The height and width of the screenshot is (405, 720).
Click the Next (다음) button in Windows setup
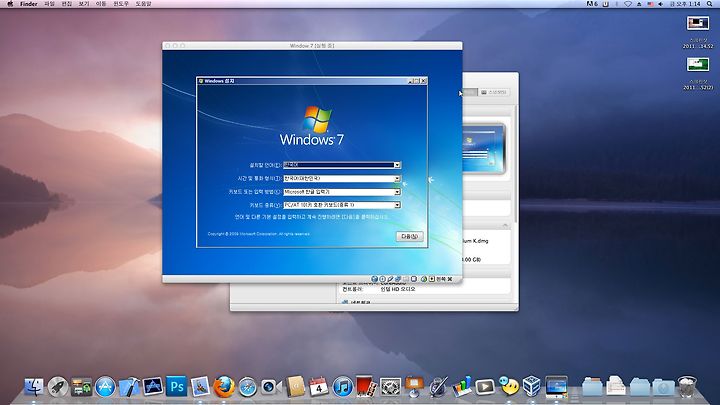coord(410,236)
